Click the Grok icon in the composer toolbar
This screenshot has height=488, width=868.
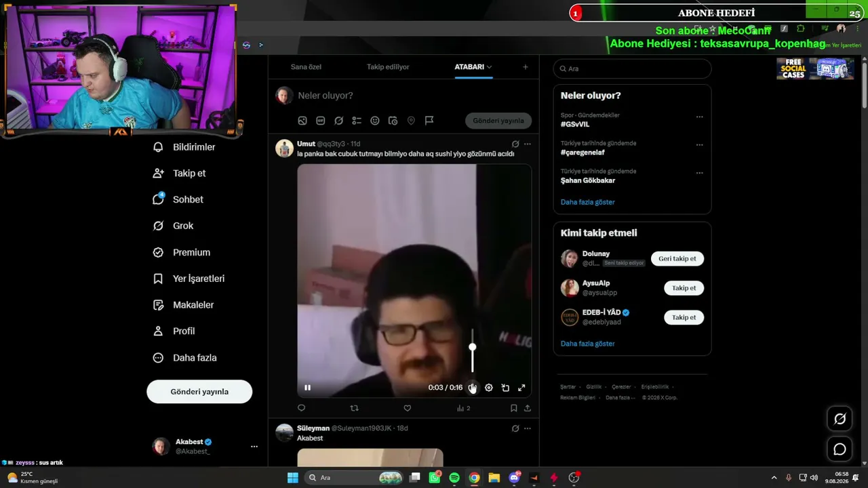click(x=338, y=121)
